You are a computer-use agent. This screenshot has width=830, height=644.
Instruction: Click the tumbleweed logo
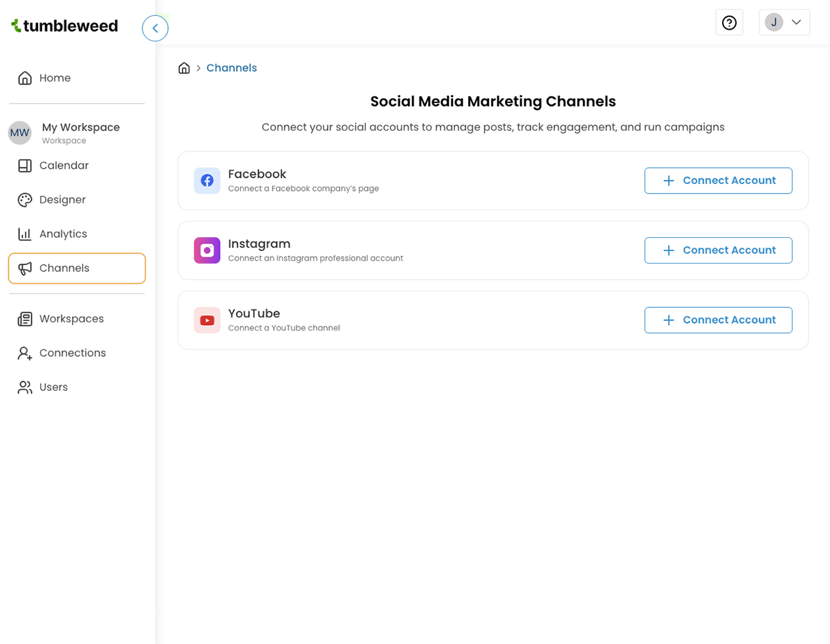(x=64, y=26)
